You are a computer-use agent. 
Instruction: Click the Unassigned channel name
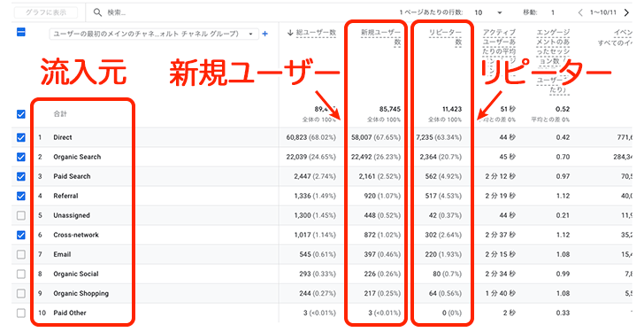coord(72,215)
